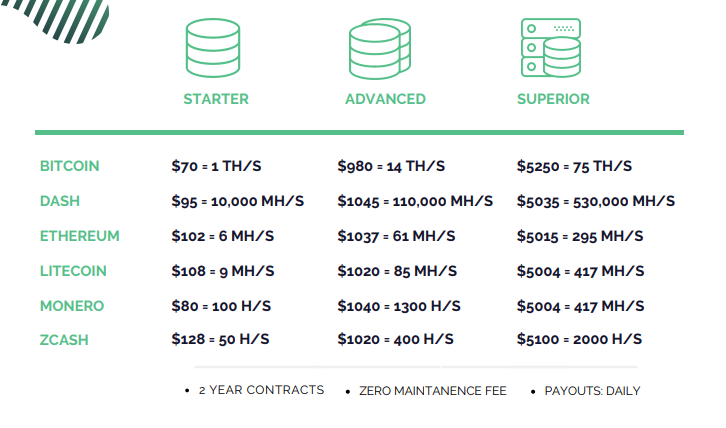Click the LITECOIN row label
726x428 pixels.
click(73, 271)
